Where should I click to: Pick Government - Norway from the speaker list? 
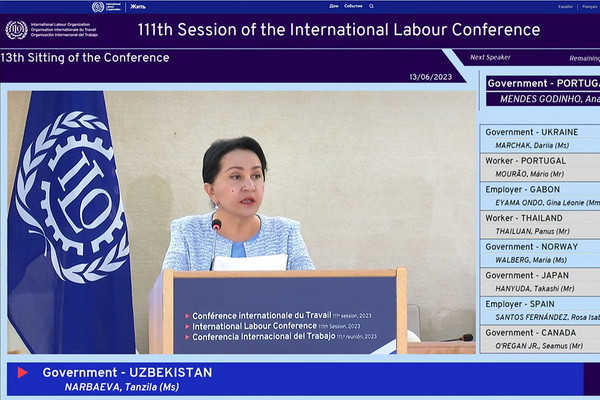pos(542,253)
